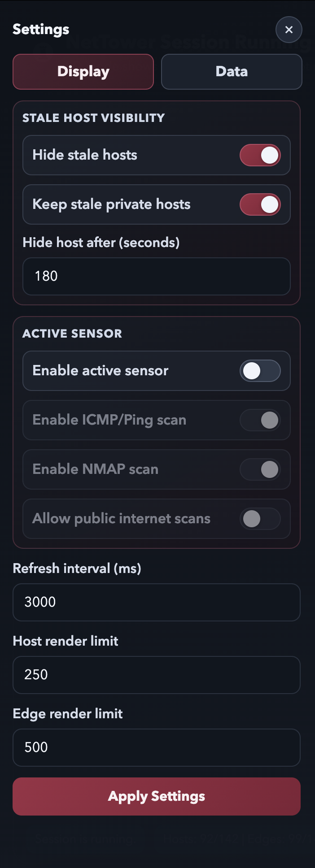Toggle the Allow public internet scans switch

260,519
